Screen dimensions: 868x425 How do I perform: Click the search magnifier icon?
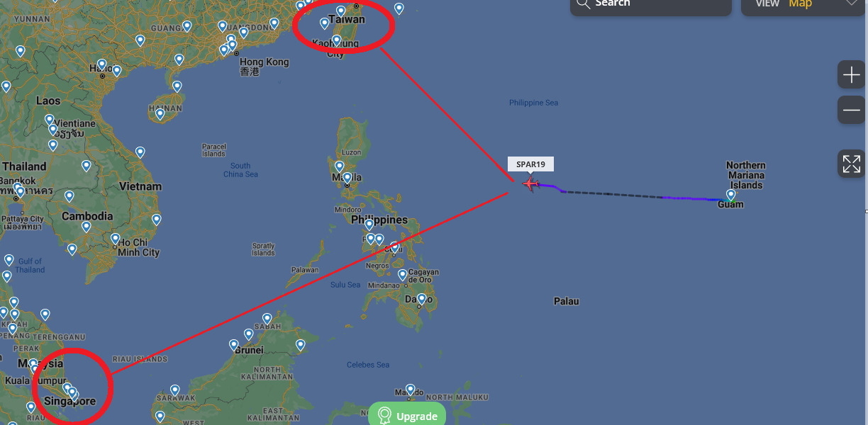click(x=583, y=4)
